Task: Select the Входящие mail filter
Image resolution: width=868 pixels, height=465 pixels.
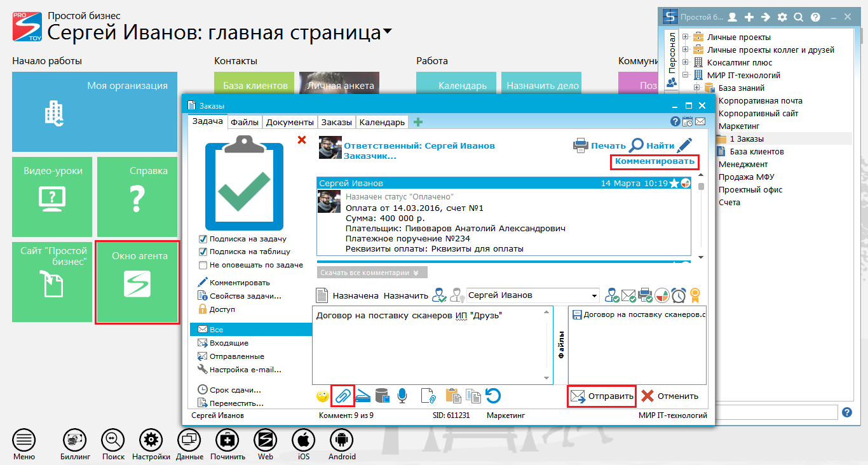Action: point(229,343)
